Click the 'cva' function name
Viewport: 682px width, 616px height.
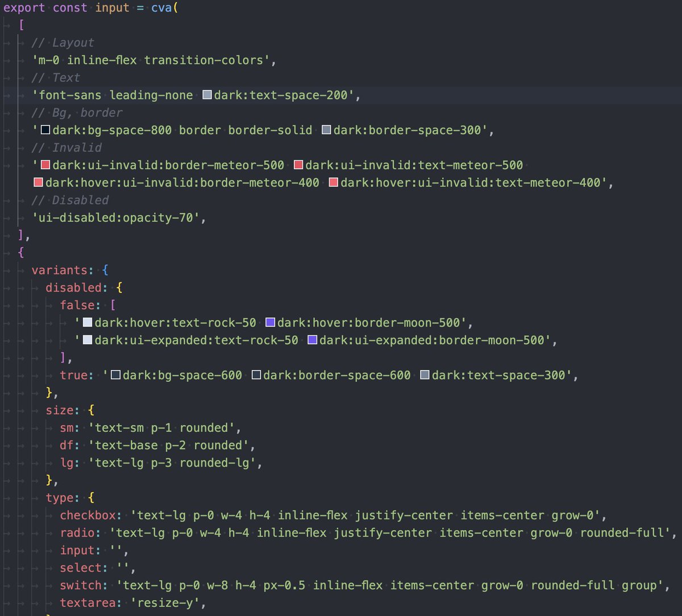[161, 8]
